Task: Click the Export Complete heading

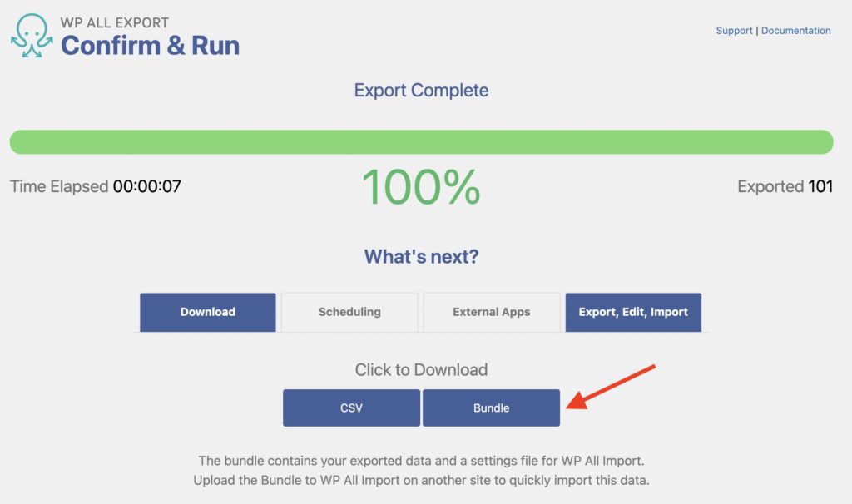Action: [421, 90]
